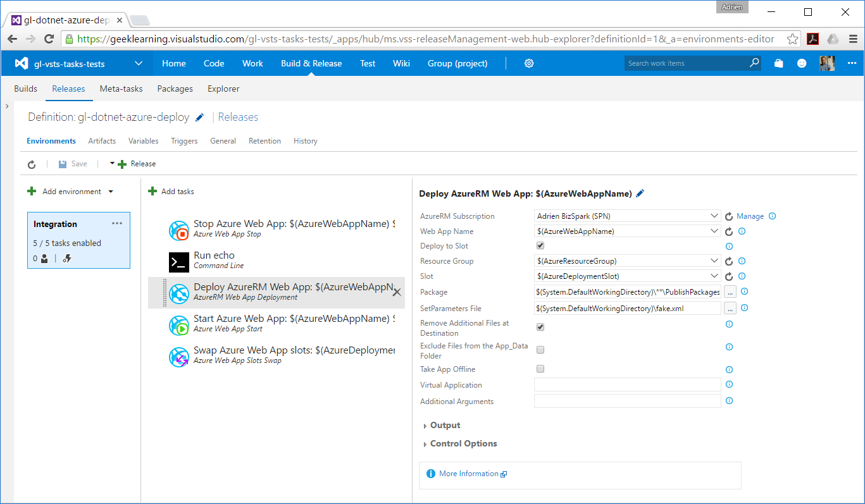Viewport: 865px width, 504px height.
Task: Open the marketplace shopping bag icon
Action: click(779, 63)
